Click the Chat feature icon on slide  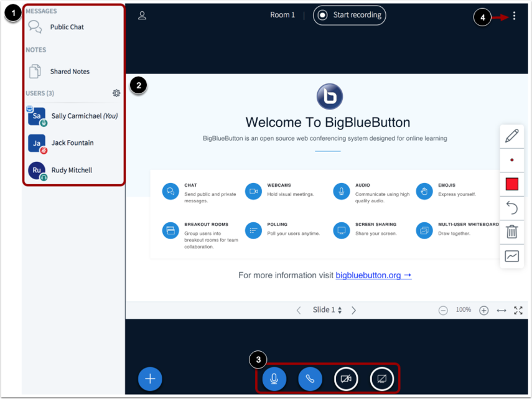click(x=170, y=191)
